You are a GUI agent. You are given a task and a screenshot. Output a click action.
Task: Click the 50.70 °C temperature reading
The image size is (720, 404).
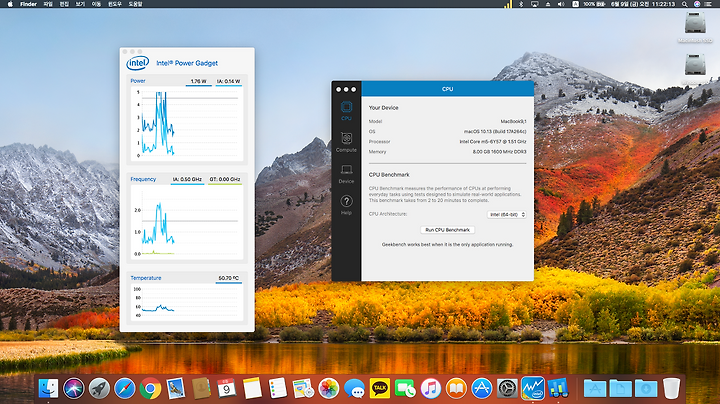[x=228, y=279]
